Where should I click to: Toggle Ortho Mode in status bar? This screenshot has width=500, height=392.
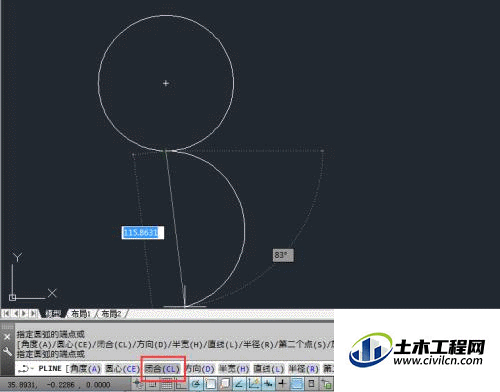coord(181,384)
